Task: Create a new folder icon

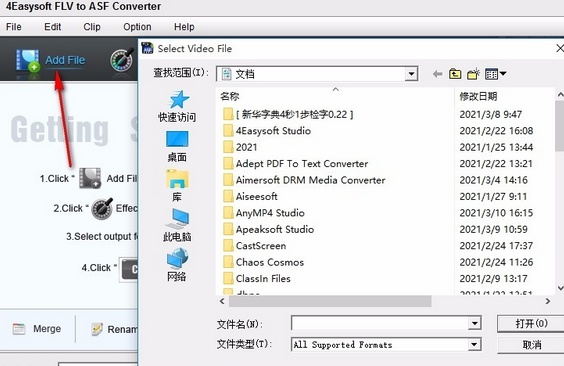Action: tap(473, 74)
